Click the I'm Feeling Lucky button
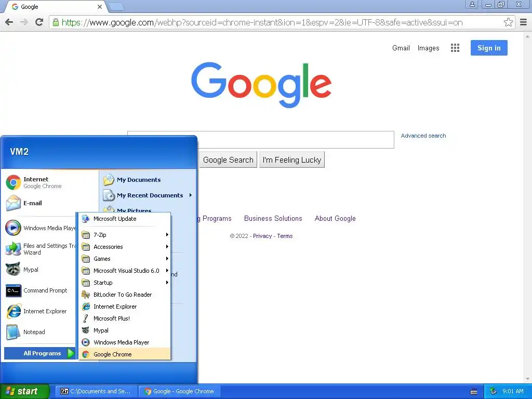The image size is (532, 399). coord(292,160)
